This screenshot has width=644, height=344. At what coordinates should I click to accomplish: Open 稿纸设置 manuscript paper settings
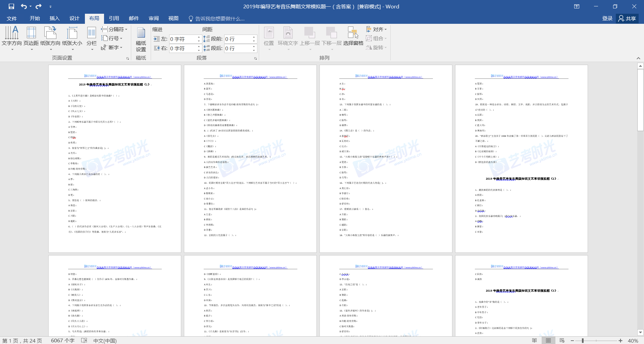point(141,40)
